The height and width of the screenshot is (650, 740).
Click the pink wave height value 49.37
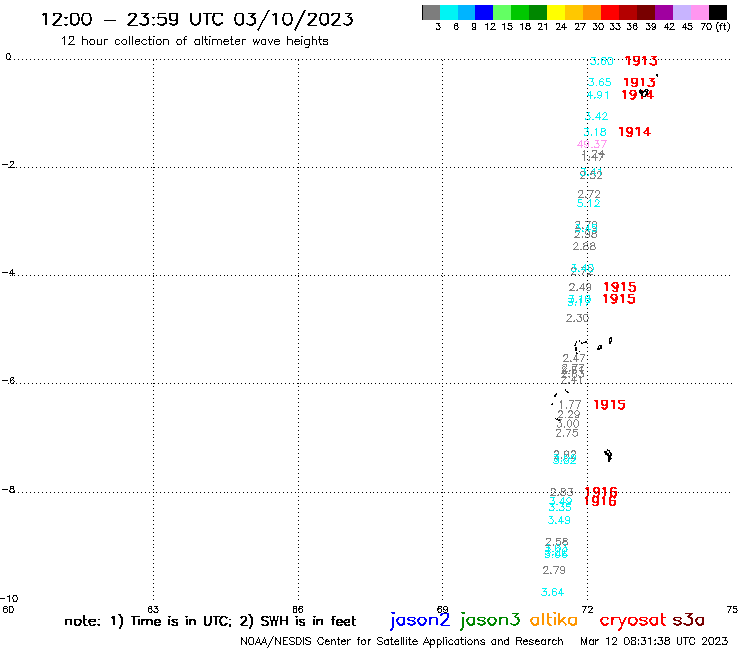(592, 144)
